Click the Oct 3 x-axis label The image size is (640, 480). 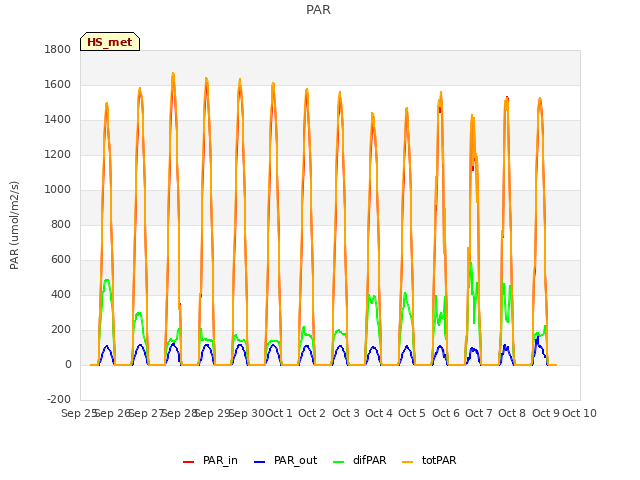(346, 413)
